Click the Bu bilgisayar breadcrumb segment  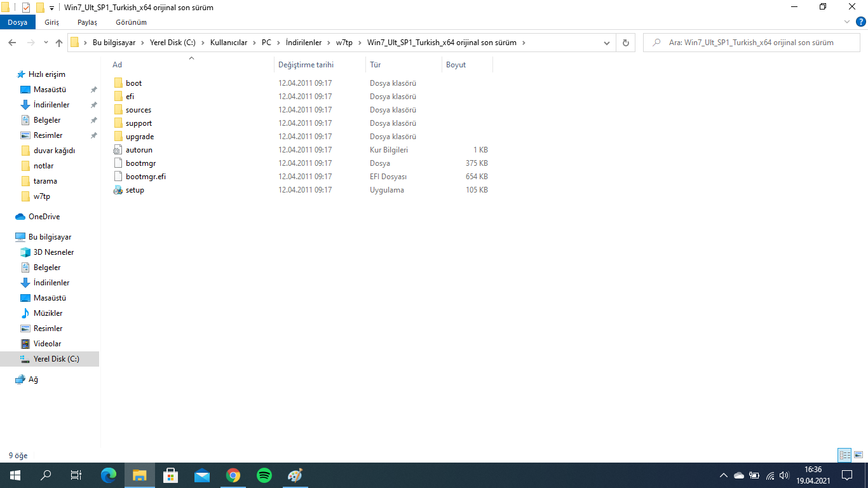[114, 43]
